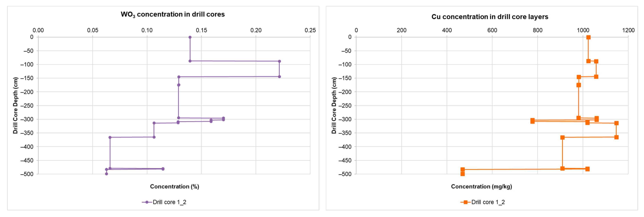Select the Drill Core Depth axis title of WO3 chart
This screenshot has width=644, height=217.
pos(15,105)
